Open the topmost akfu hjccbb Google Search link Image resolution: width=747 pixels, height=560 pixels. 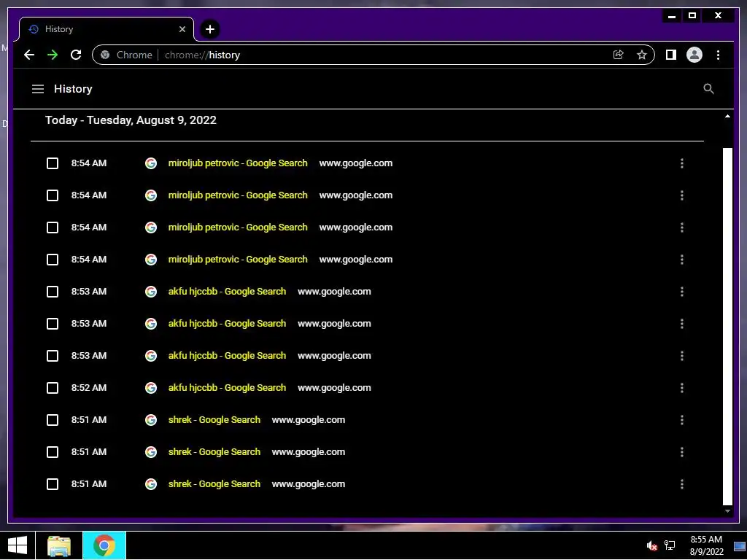point(227,292)
